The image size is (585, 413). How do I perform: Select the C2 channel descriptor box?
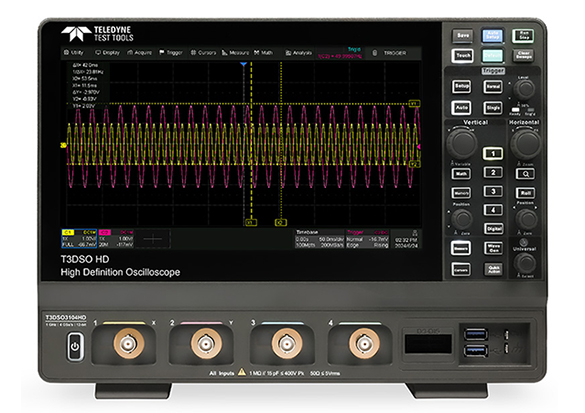116,238
